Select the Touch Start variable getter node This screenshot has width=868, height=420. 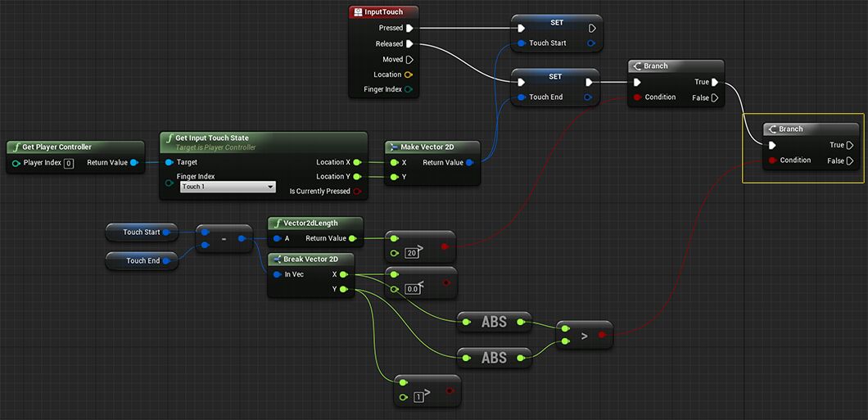point(141,233)
